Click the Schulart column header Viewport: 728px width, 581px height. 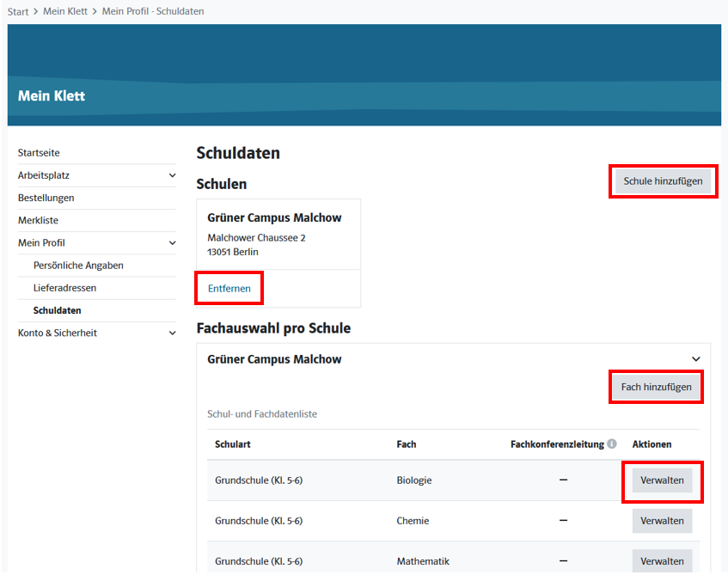(x=233, y=444)
